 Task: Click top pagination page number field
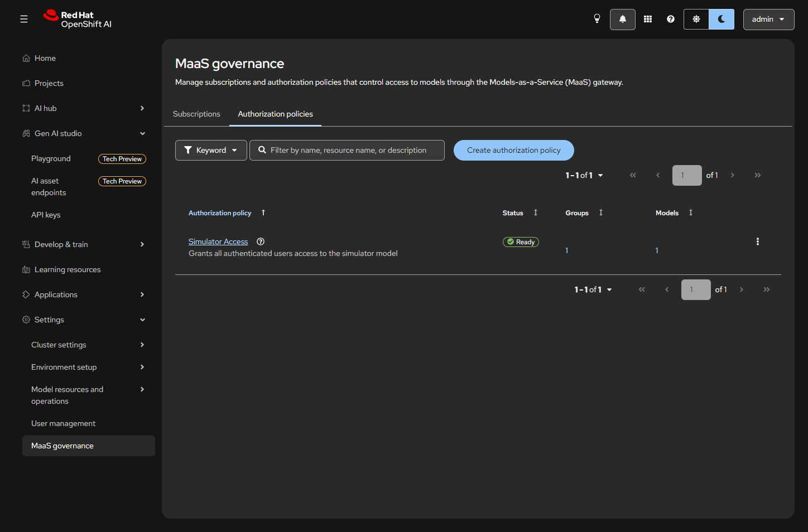687,175
